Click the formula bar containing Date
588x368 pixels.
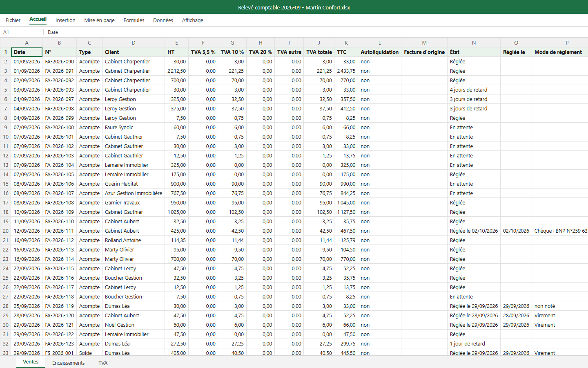316,32
